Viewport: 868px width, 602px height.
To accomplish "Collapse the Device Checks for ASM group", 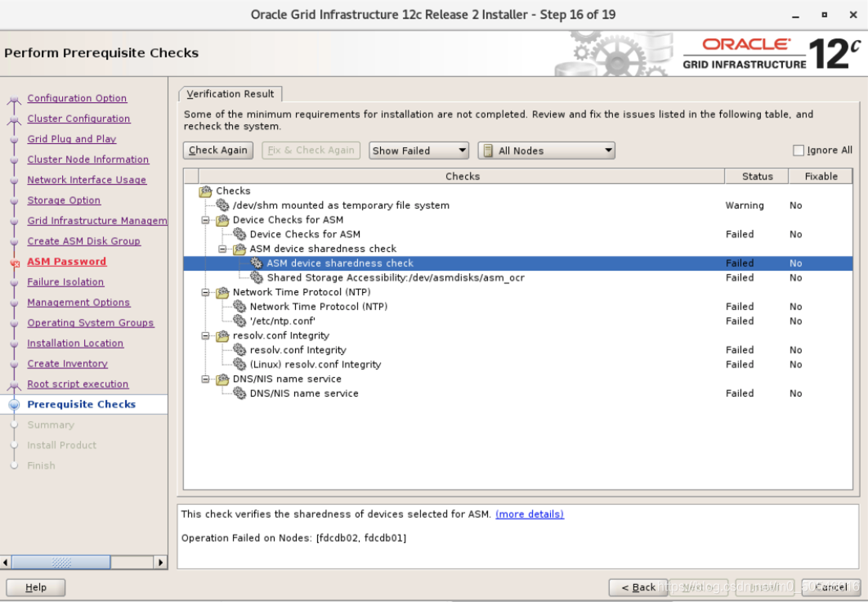I will coord(205,220).
